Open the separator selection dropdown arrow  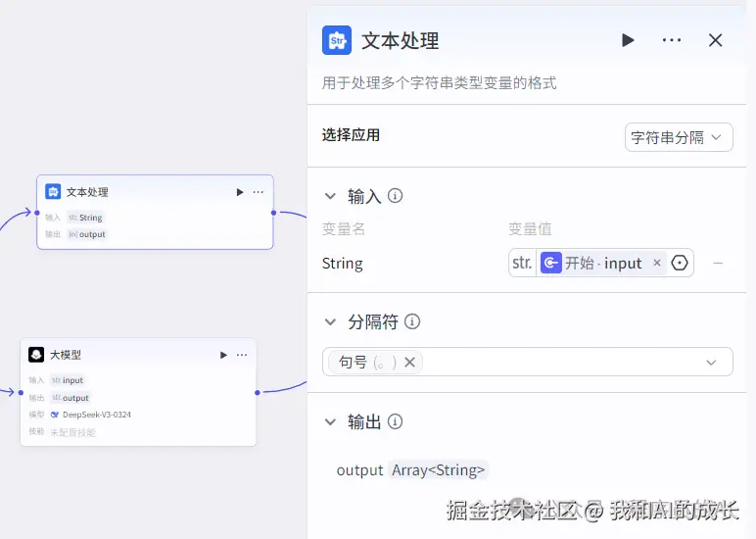[711, 363]
